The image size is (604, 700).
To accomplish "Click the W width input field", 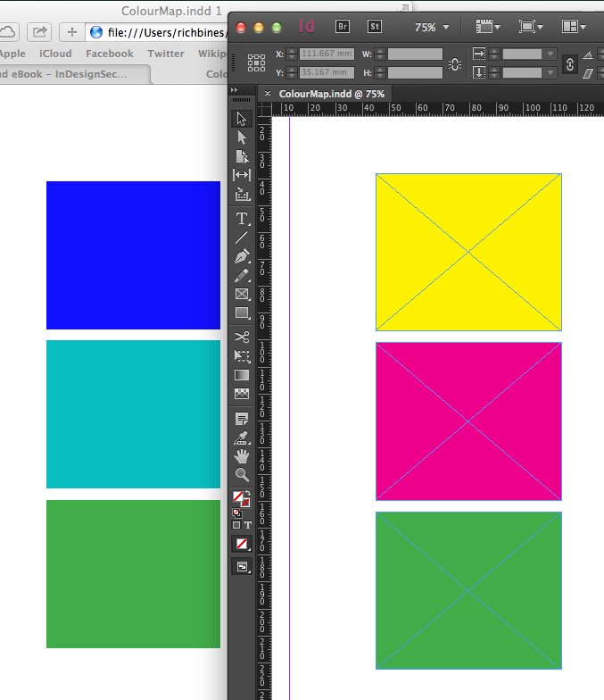I will (x=415, y=54).
